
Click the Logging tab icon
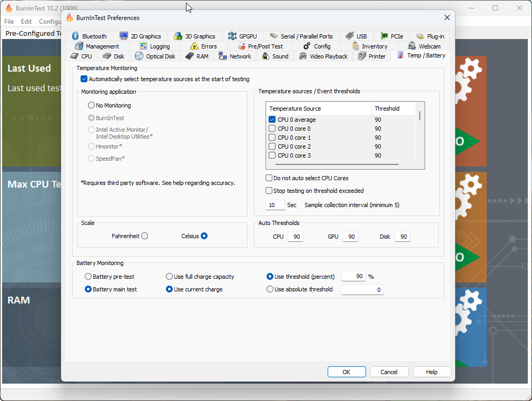pos(143,46)
